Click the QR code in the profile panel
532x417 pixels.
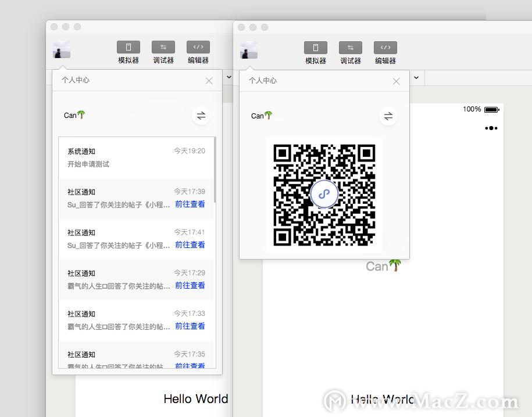pyautogui.click(x=324, y=194)
